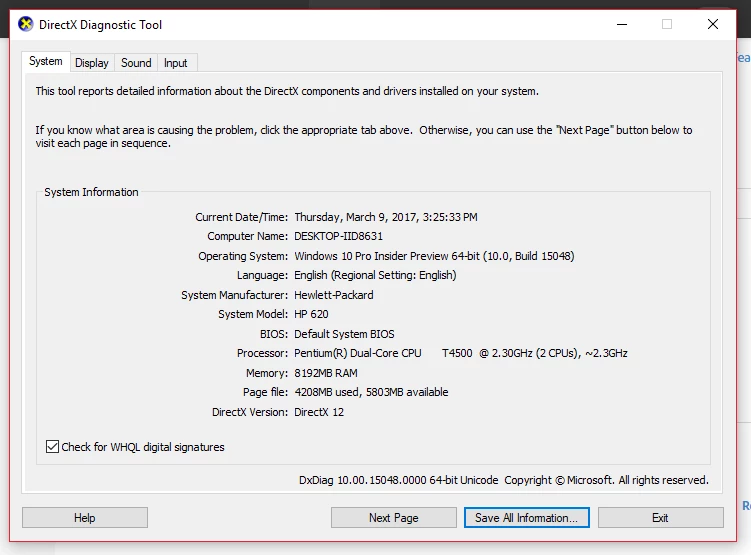Screen dimensions: 751x555
Task: Click the disabled maximize button
Action: (x=667, y=24)
